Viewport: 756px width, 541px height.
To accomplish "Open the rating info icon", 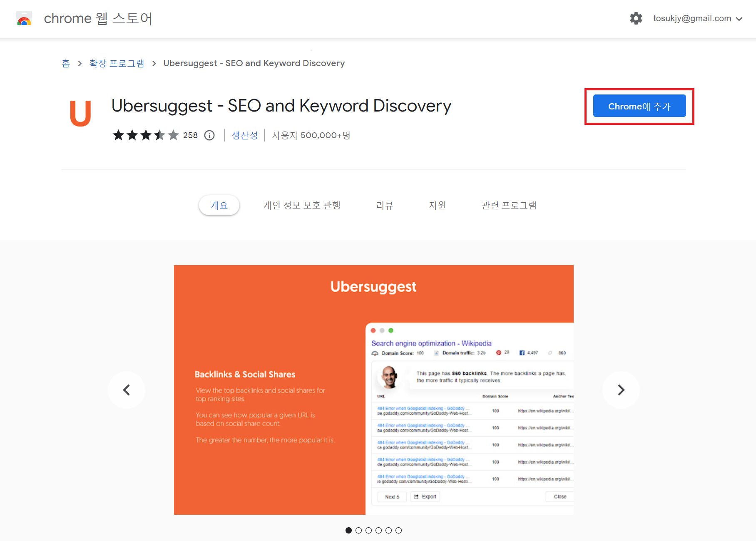I will [x=209, y=135].
